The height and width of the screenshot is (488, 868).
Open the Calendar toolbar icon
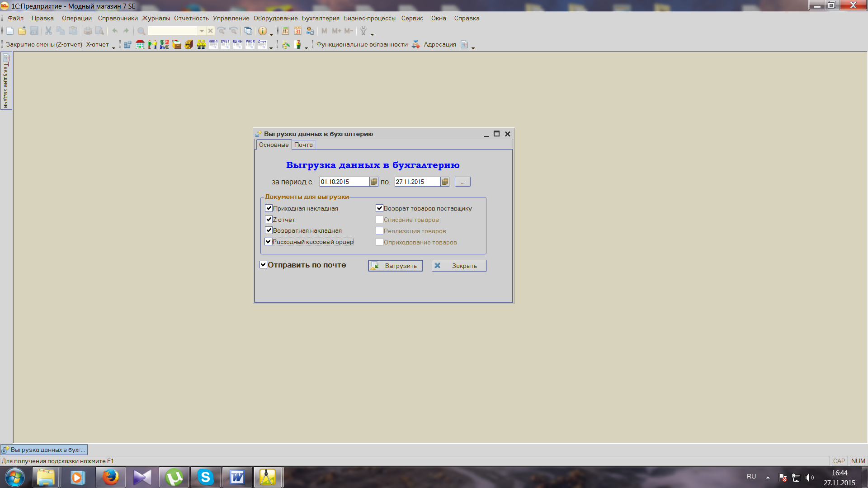pyautogui.click(x=297, y=31)
